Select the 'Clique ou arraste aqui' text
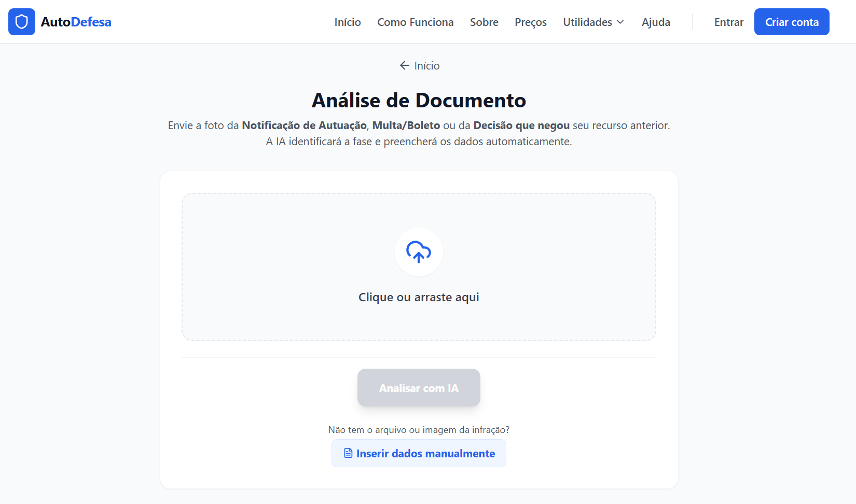 click(419, 297)
